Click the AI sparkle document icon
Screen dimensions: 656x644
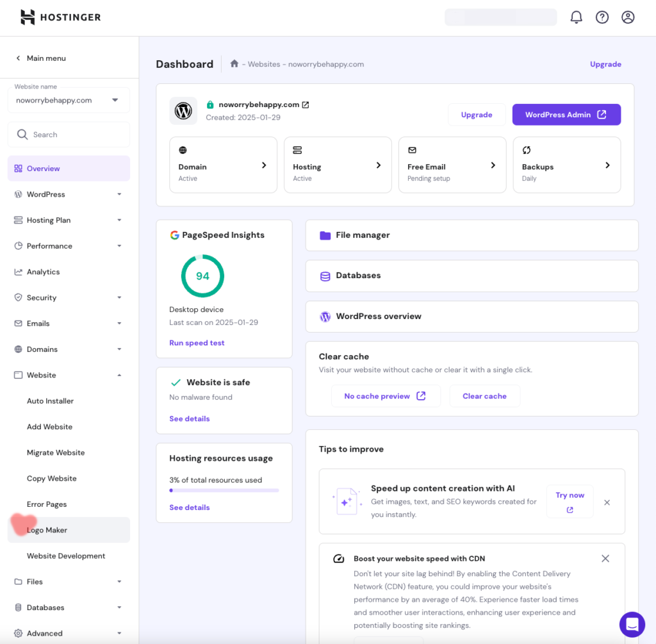click(x=347, y=501)
